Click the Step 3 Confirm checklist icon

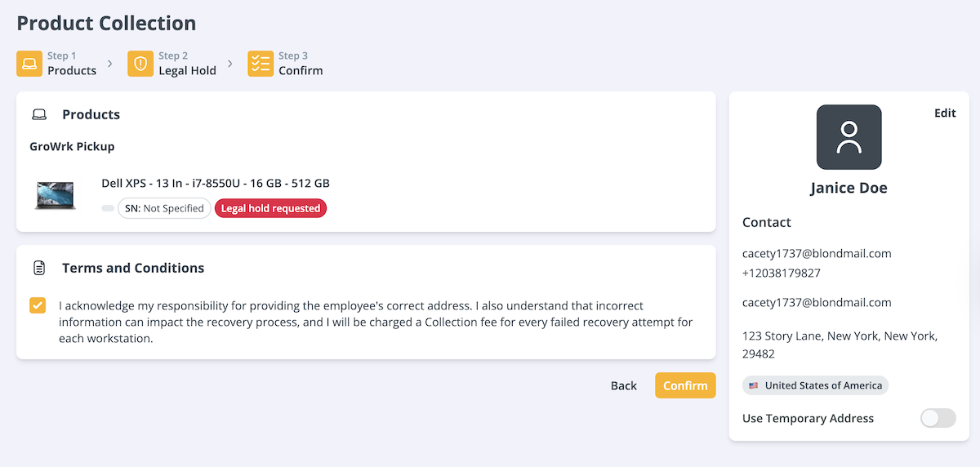[x=261, y=64]
